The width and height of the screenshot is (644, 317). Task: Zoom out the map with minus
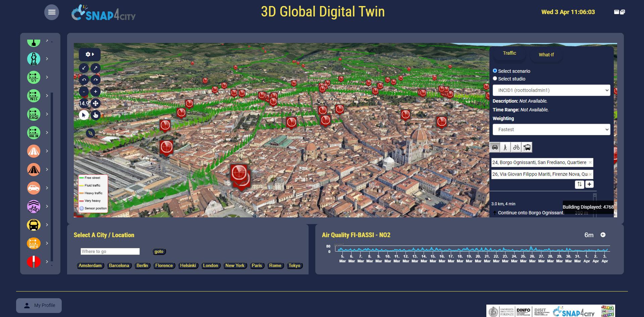pyautogui.click(x=84, y=92)
